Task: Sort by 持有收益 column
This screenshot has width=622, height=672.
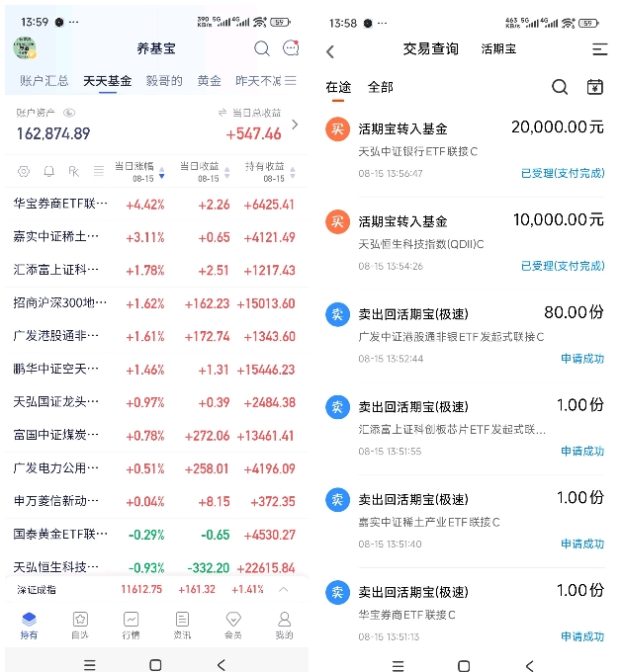Action: pyautogui.click(x=270, y=171)
